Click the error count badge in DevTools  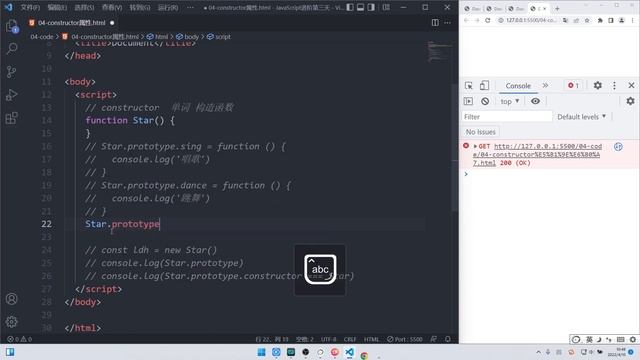click(x=573, y=86)
